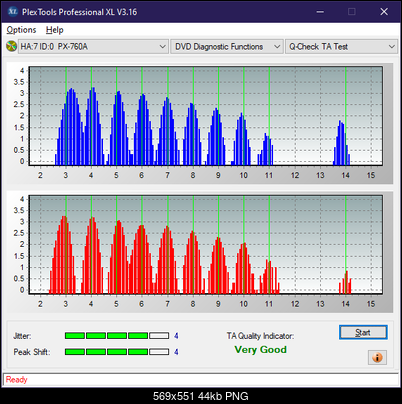This screenshot has width=402, height=404.
Task: Click the red histogram chart area
Action: (206, 245)
